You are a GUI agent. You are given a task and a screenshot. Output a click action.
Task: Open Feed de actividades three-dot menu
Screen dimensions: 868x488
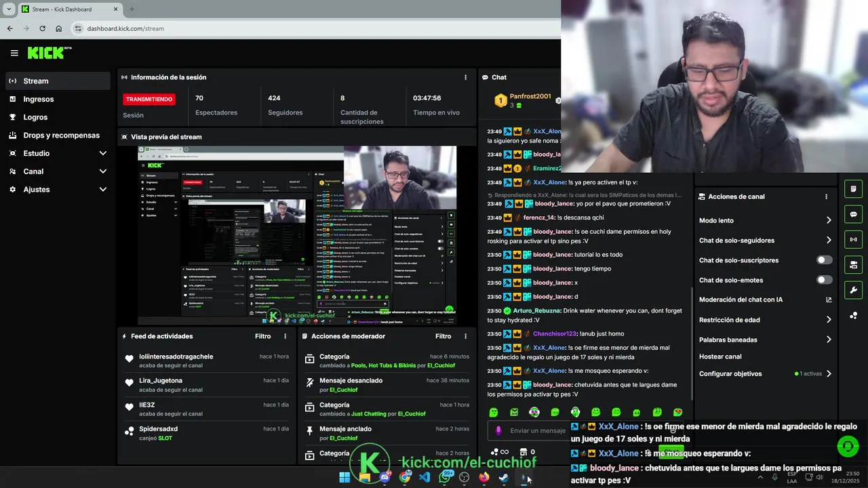click(x=285, y=336)
